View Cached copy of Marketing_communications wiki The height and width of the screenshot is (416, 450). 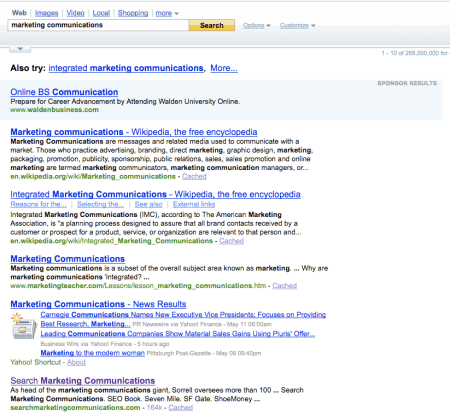click(194, 176)
